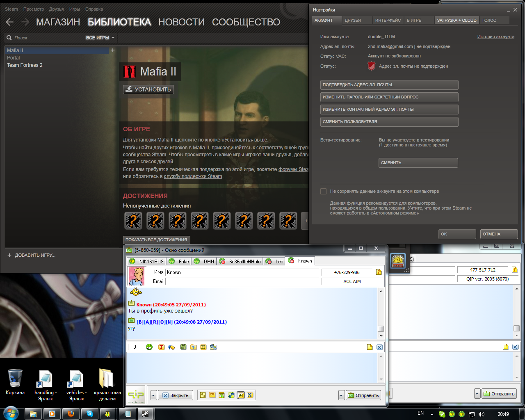525x420 pixels.
Task: Click the volume speaker tray icon
Action: (482, 414)
